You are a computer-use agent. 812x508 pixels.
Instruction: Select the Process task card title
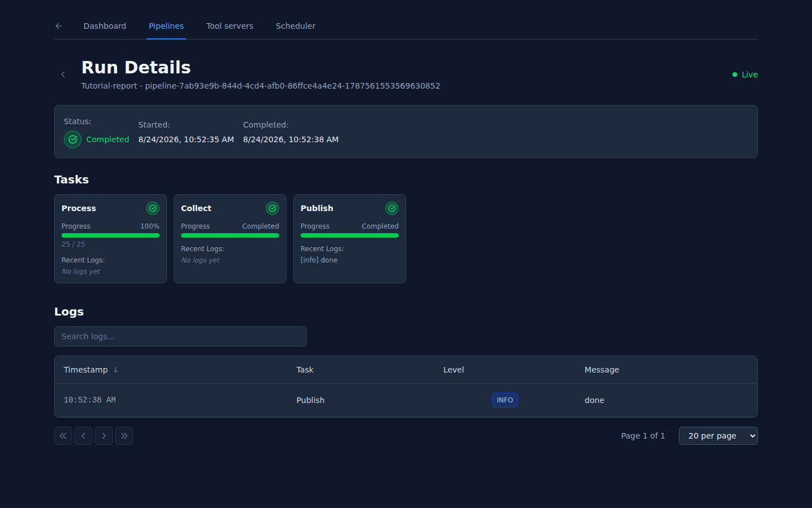pos(79,208)
